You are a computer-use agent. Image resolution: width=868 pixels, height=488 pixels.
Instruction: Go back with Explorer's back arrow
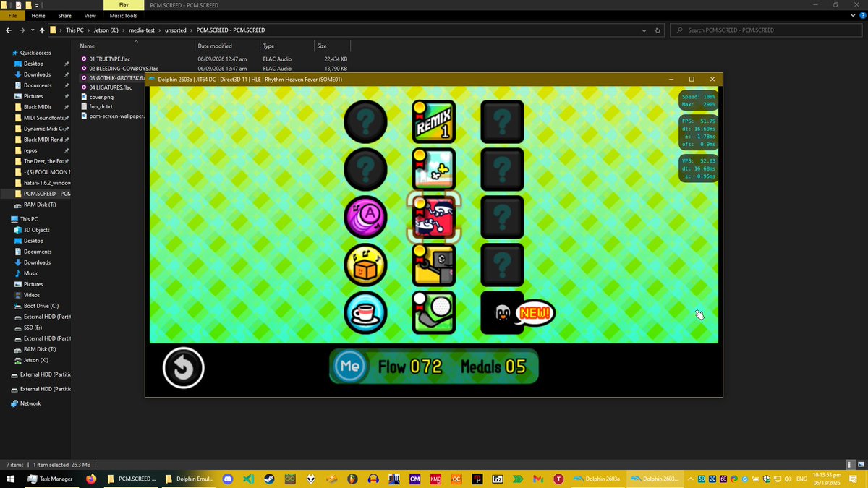pos(9,30)
